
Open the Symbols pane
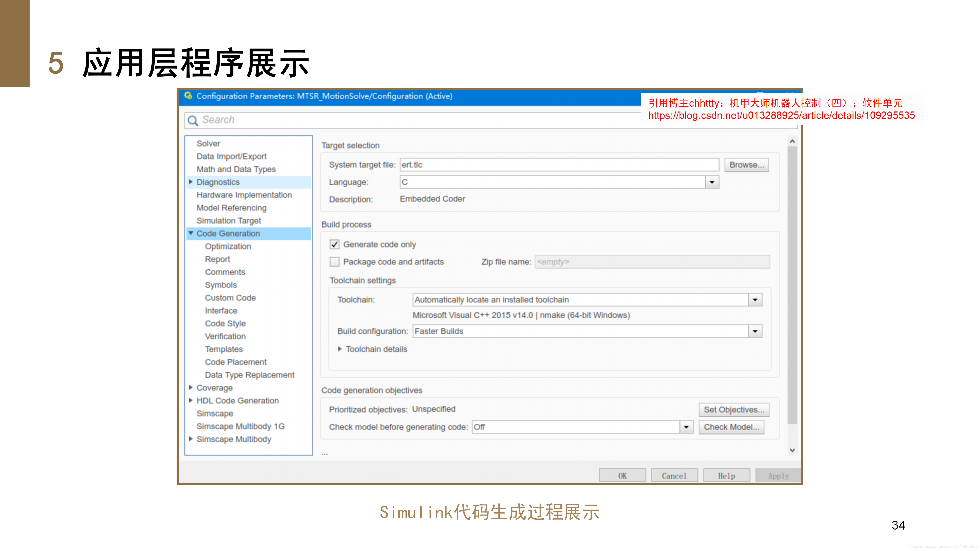click(x=221, y=285)
